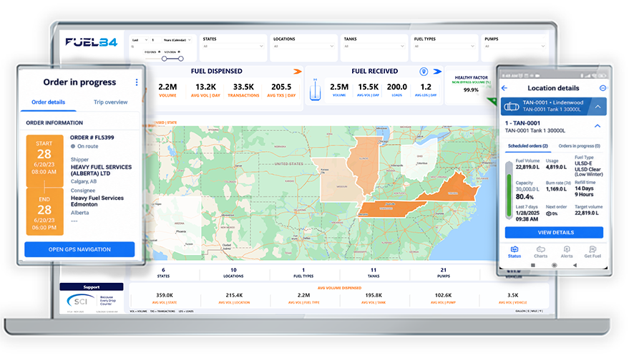This screenshot has height=361, width=644.
Task: Click the tank icon in Fuel Received card
Action: (x=315, y=90)
